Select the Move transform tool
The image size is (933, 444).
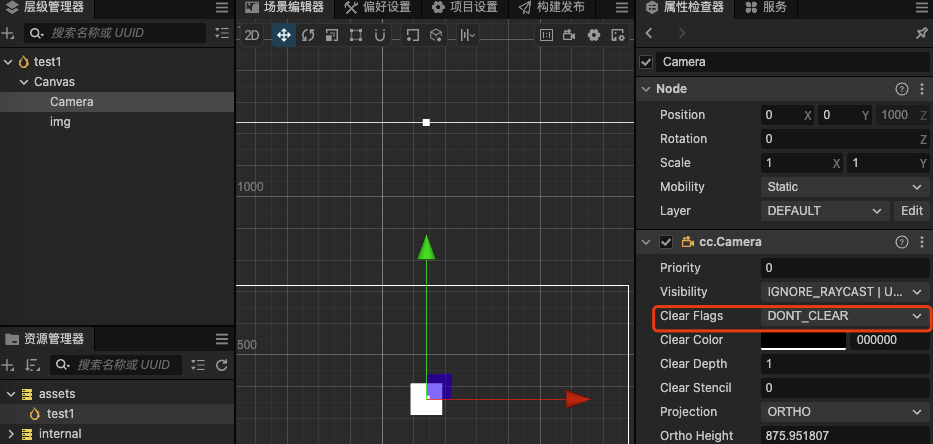point(284,35)
